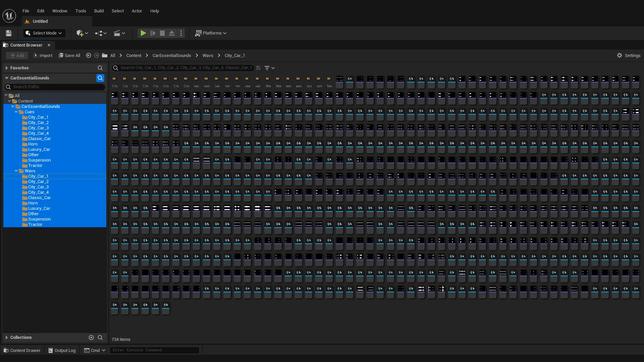Image resolution: width=644 pixels, height=362 pixels.
Task: Open the Build menu
Action: 99,11
